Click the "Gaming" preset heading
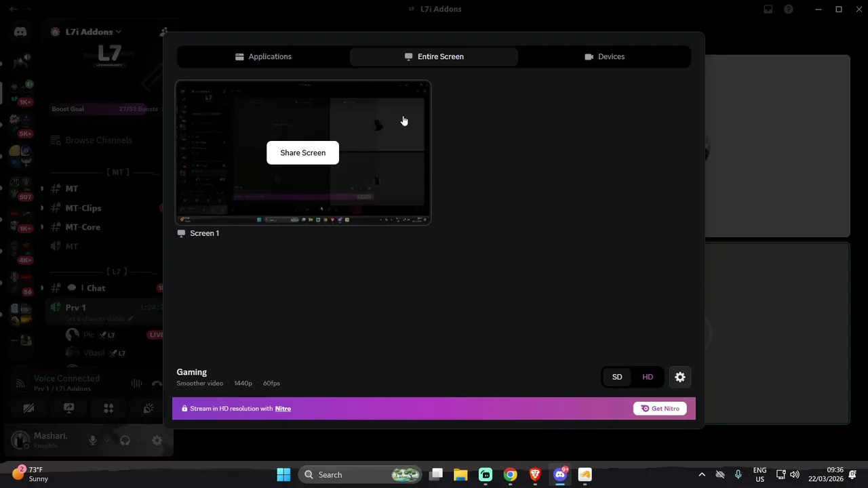 click(192, 372)
